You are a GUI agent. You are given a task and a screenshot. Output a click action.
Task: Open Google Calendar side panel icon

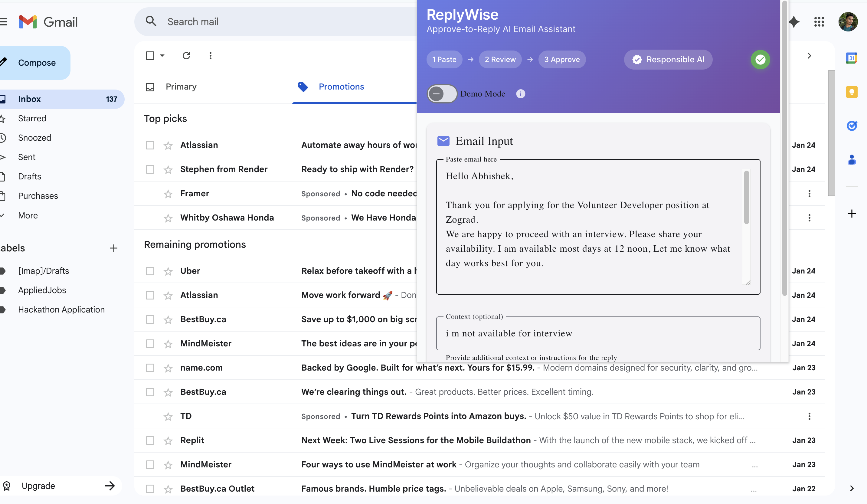click(852, 58)
